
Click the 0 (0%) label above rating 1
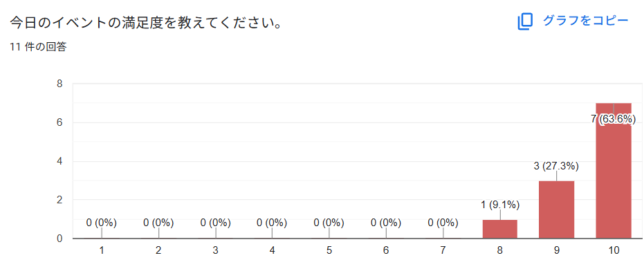[102, 223]
